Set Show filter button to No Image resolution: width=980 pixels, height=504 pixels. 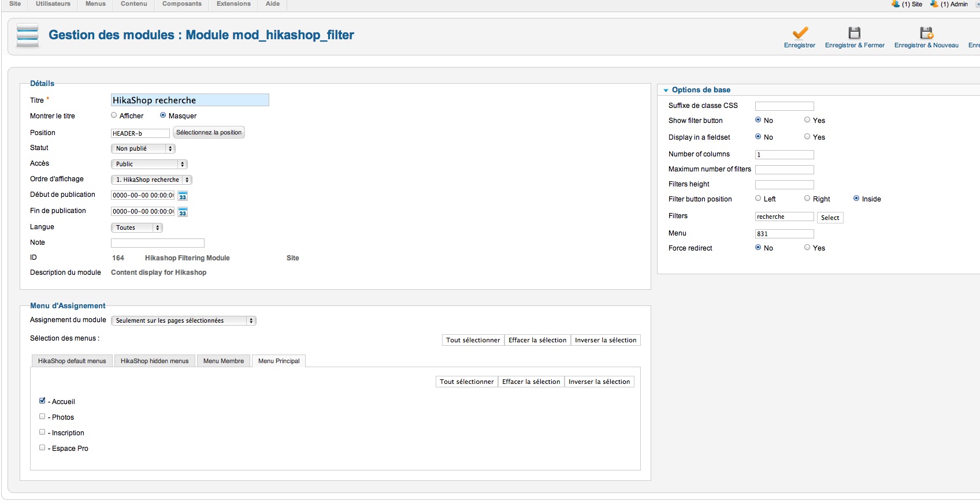click(x=758, y=120)
